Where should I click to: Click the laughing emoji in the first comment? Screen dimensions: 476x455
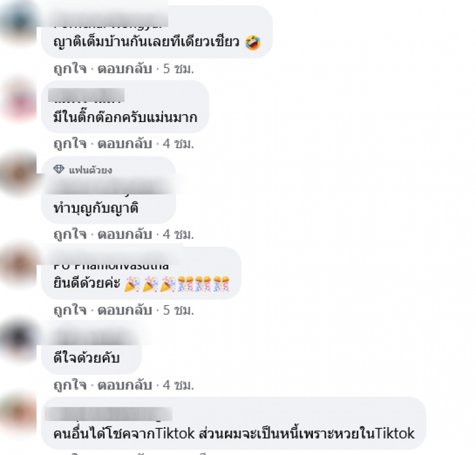pos(253,42)
